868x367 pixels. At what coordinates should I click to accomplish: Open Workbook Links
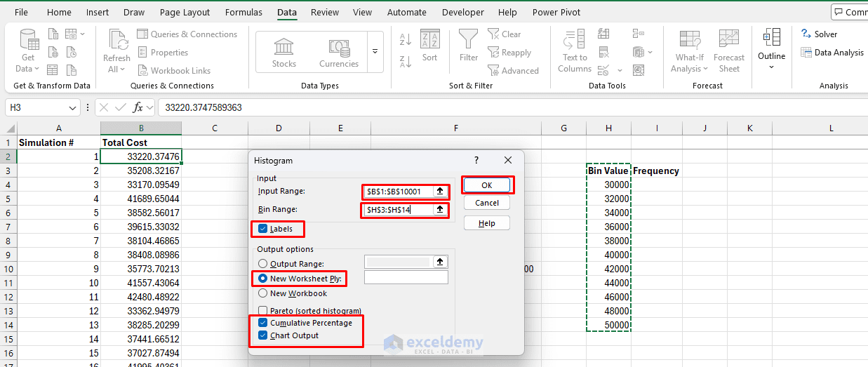[x=174, y=70]
